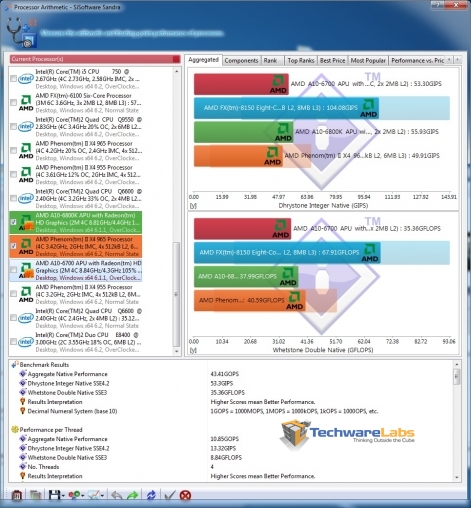Viewport: 471px width, 508px height.
Task: Click the green forward arrow icon
Action: pos(133,495)
